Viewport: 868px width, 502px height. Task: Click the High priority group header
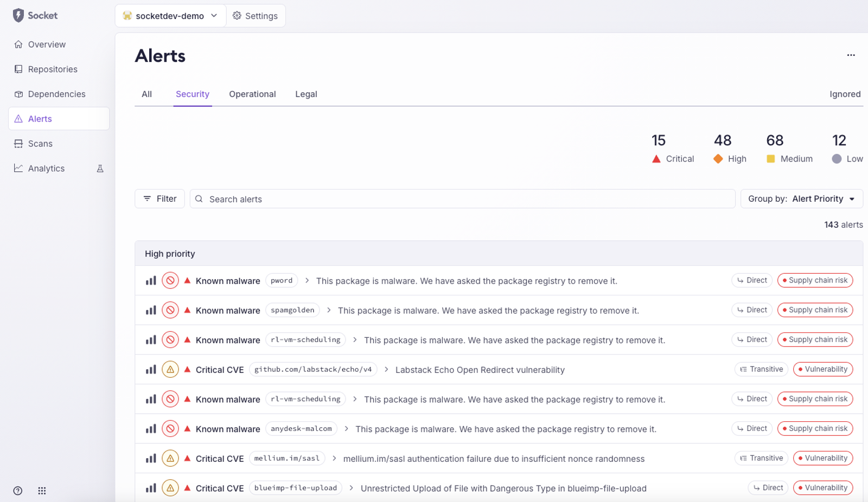499,254
